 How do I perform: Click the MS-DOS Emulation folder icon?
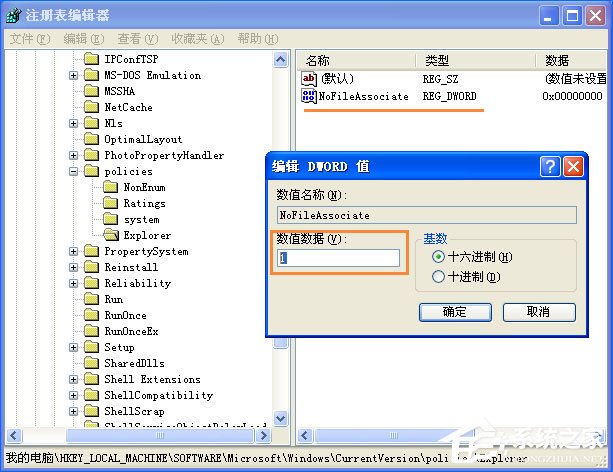91,75
